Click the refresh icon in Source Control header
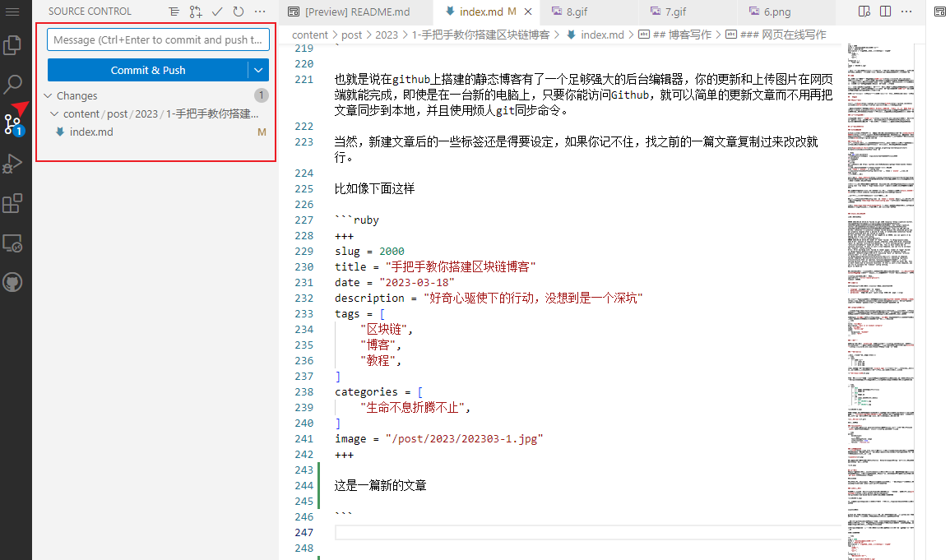 pyautogui.click(x=239, y=12)
